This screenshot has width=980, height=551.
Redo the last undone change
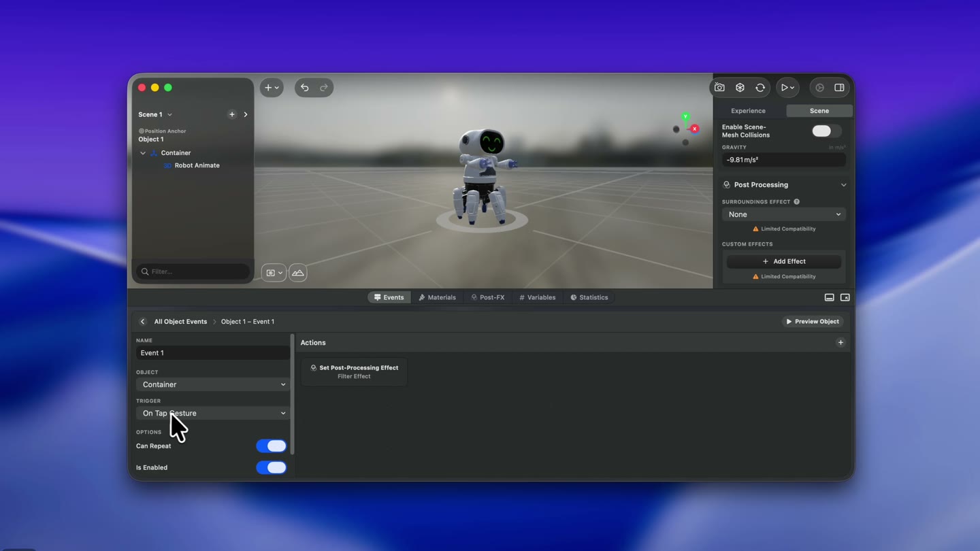click(x=324, y=88)
